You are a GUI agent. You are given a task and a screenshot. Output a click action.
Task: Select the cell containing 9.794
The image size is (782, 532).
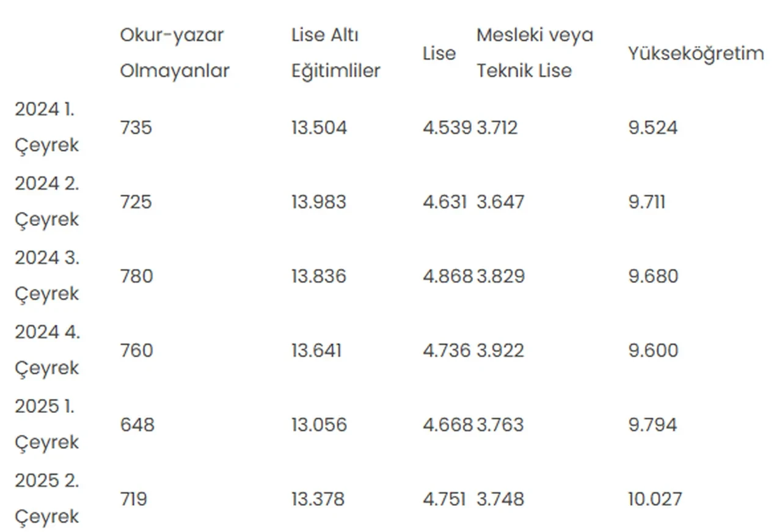(652, 425)
